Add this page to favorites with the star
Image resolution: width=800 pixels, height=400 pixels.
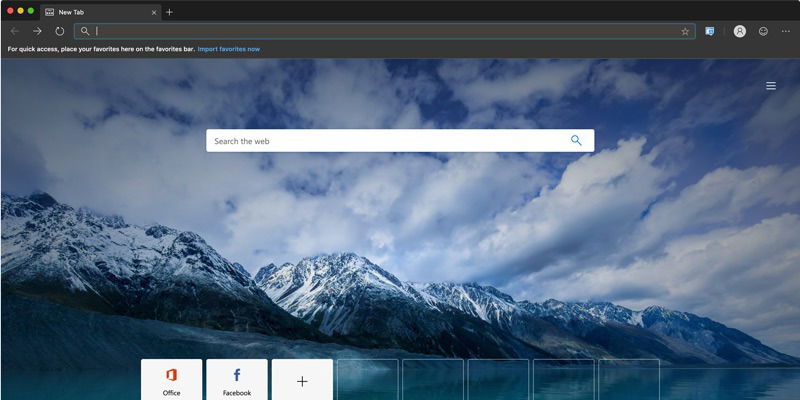[685, 31]
